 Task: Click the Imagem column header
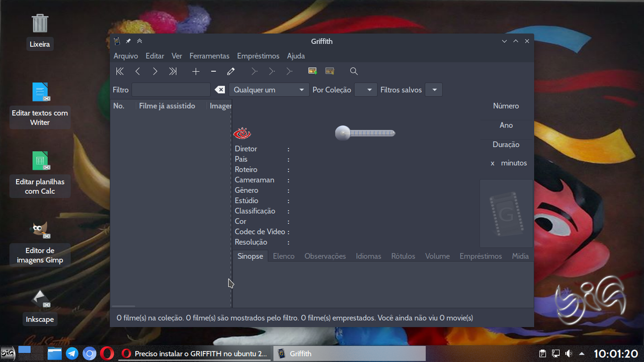pos(220,106)
